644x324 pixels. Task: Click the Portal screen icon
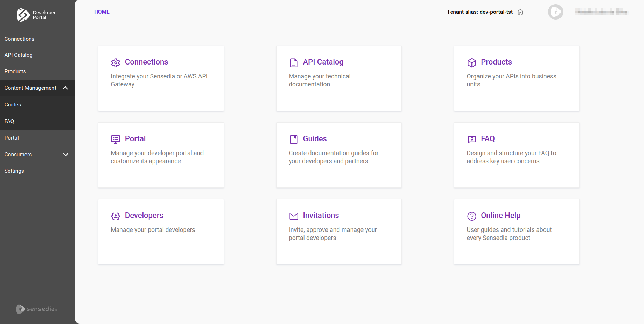[x=116, y=140]
